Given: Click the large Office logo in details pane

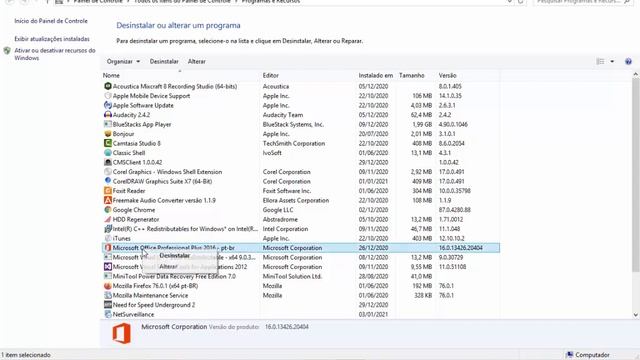Looking at the screenshot, I should pos(122,333).
